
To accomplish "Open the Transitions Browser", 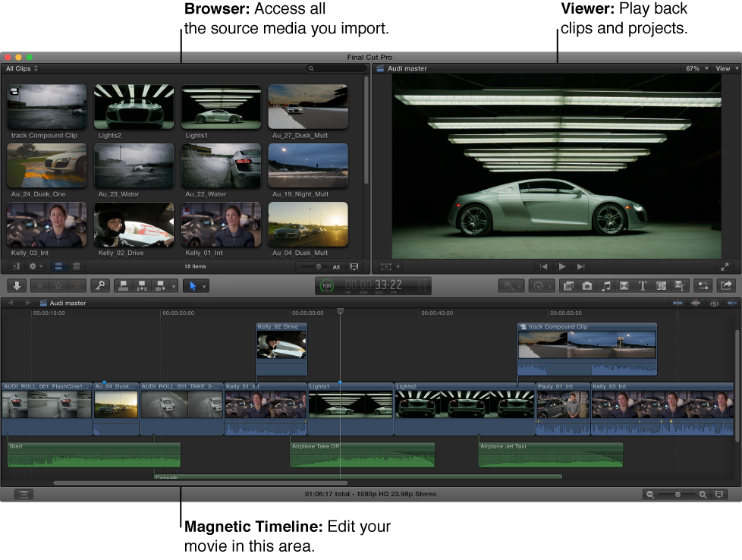I will pos(624,286).
